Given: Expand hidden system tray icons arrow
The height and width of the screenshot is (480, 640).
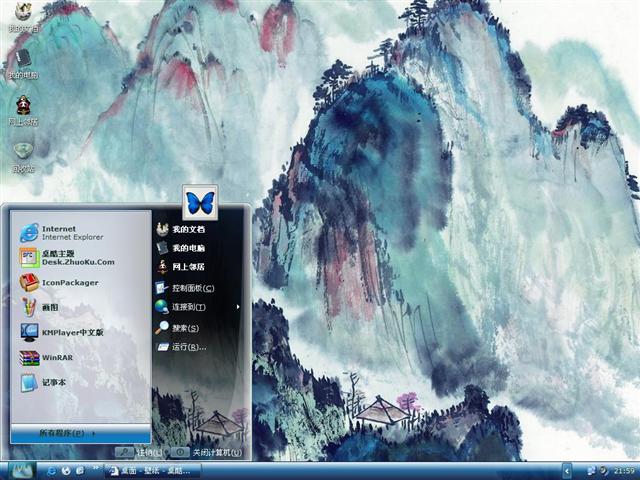Looking at the screenshot, I should 567,471.
